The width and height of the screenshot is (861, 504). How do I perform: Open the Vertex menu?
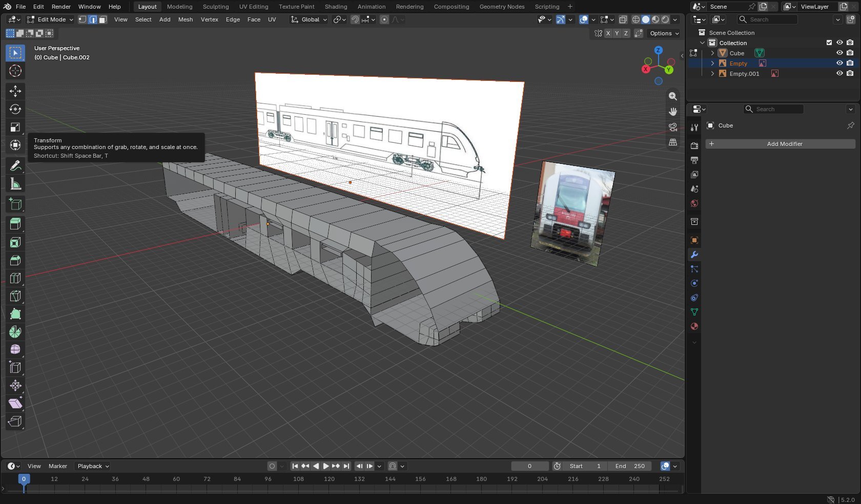click(209, 19)
